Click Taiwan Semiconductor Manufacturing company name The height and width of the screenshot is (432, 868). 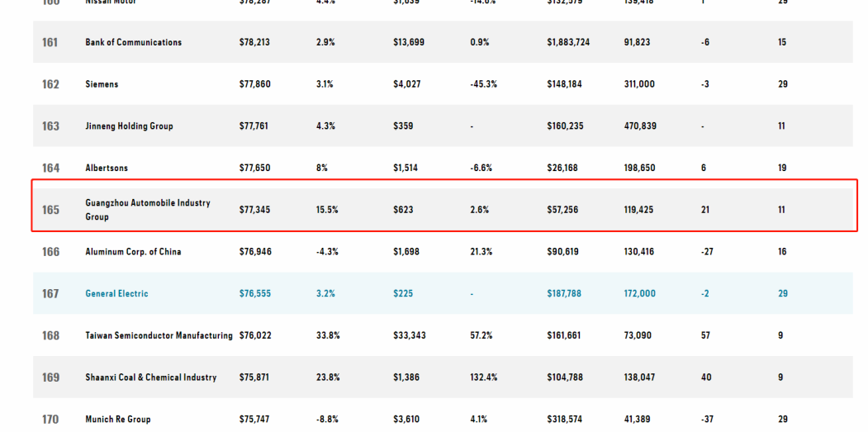point(159,335)
